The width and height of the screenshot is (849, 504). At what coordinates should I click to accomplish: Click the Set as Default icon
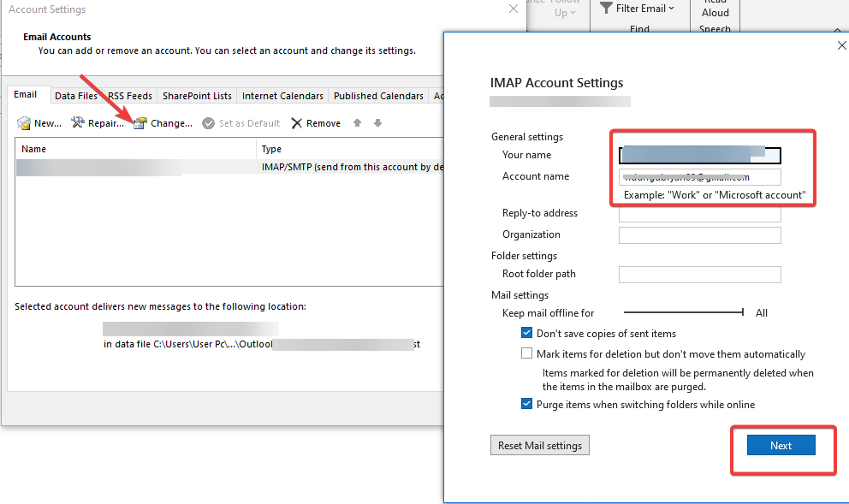coord(208,122)
